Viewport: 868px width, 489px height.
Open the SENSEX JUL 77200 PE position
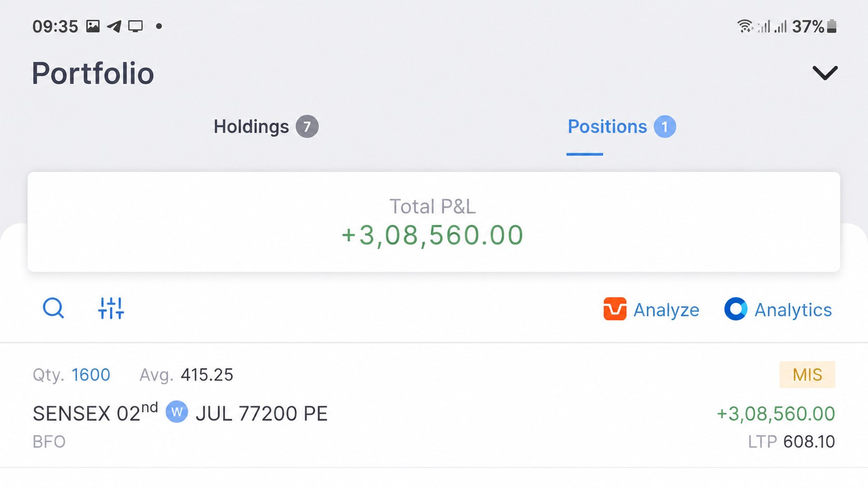(x=434, y=405)
